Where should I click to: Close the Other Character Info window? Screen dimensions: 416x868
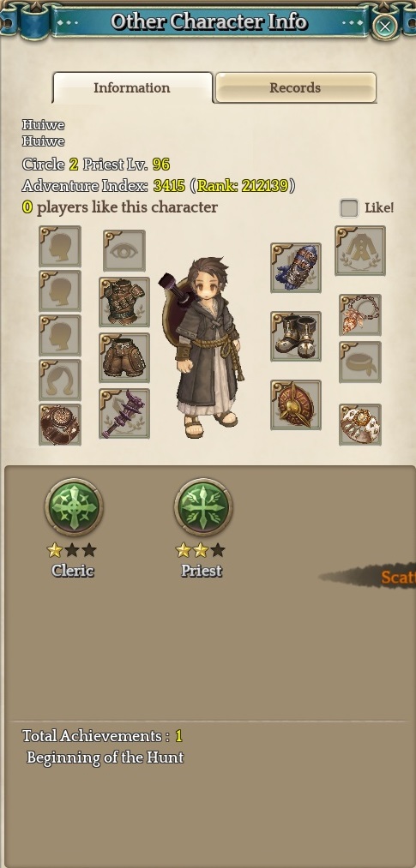(x=385, y=26)
